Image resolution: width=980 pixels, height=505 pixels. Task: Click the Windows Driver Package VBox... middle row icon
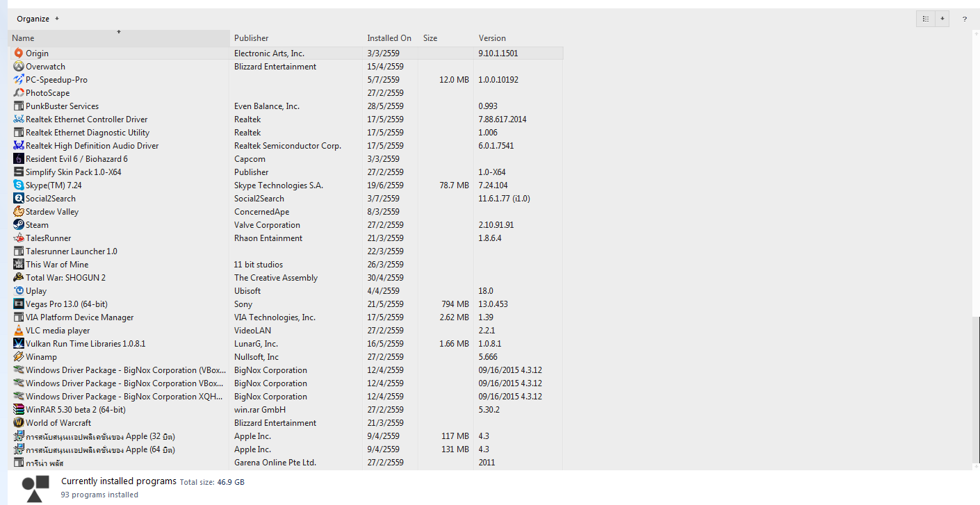tap(19, 383)
